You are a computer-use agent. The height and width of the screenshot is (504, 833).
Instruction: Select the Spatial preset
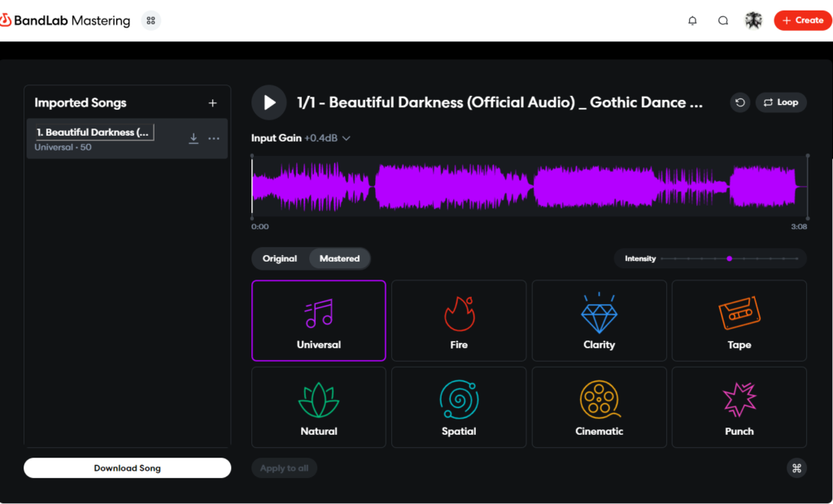[x=459, y=407]
